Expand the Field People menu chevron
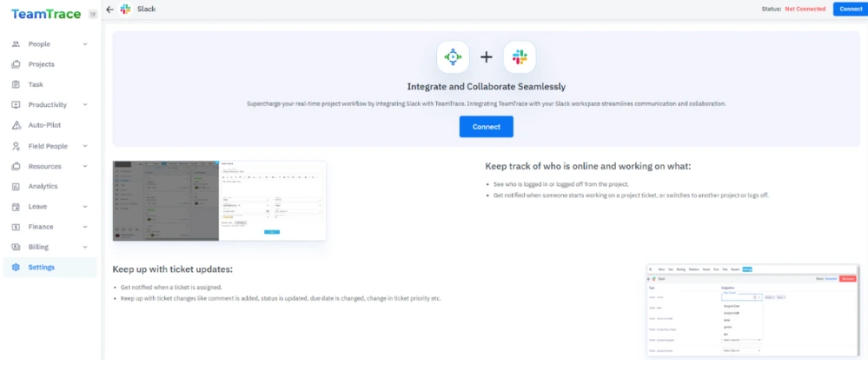The width and height of the screenshot is (868, 385). (85, 146)
